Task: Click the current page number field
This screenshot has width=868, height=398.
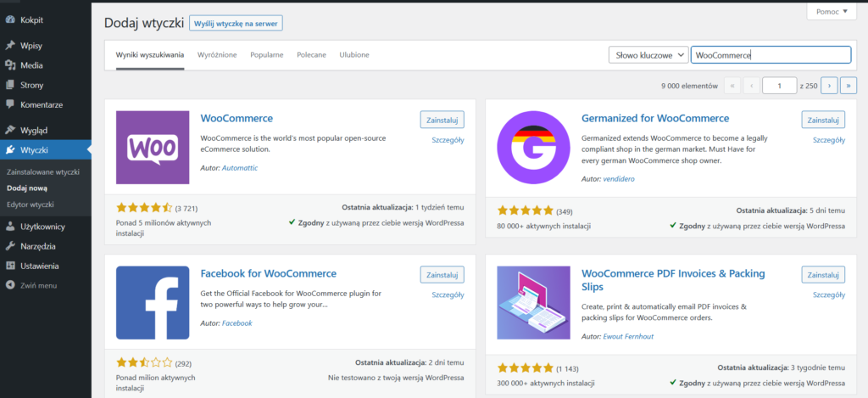Action: 780,86
